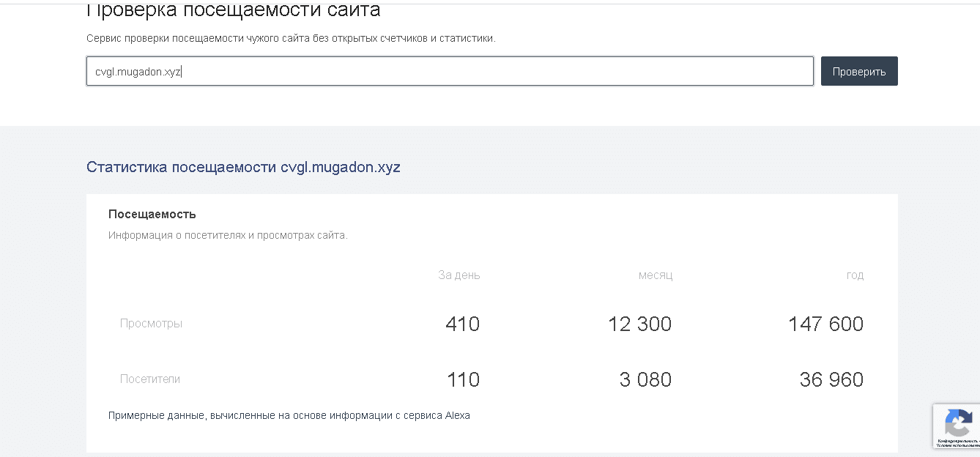Click the Посещаемость card heading
980x457 pixels.
[x=151, y=214]
